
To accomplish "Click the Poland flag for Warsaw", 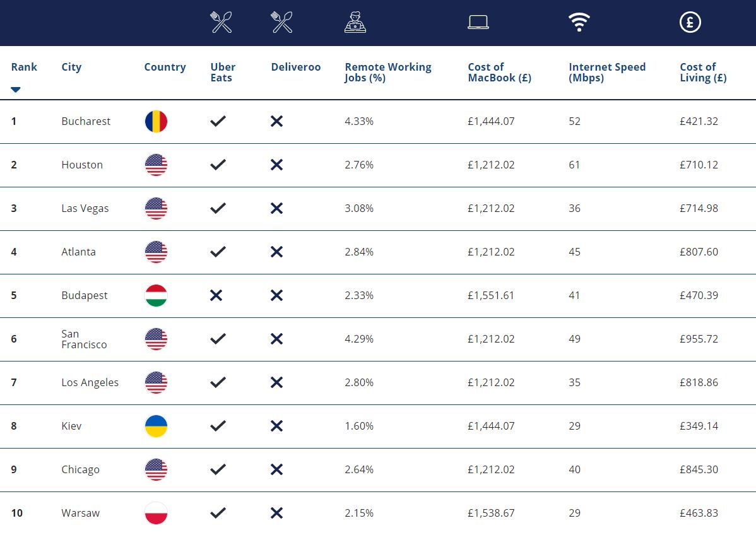I will pos(156,513).
